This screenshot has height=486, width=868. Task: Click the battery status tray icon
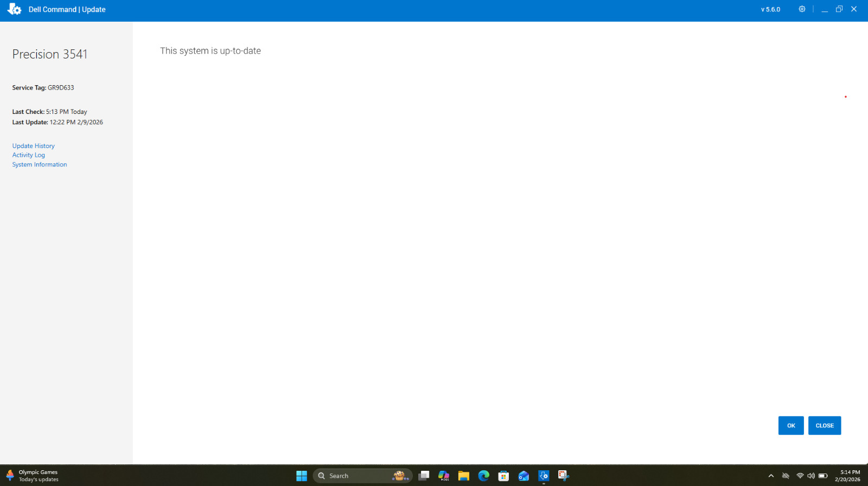[823, 476]
